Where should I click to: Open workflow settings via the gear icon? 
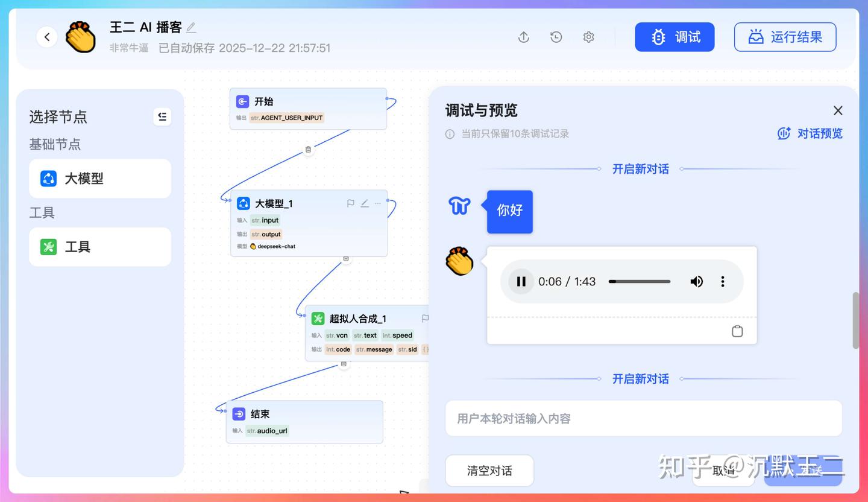point(588,37)
